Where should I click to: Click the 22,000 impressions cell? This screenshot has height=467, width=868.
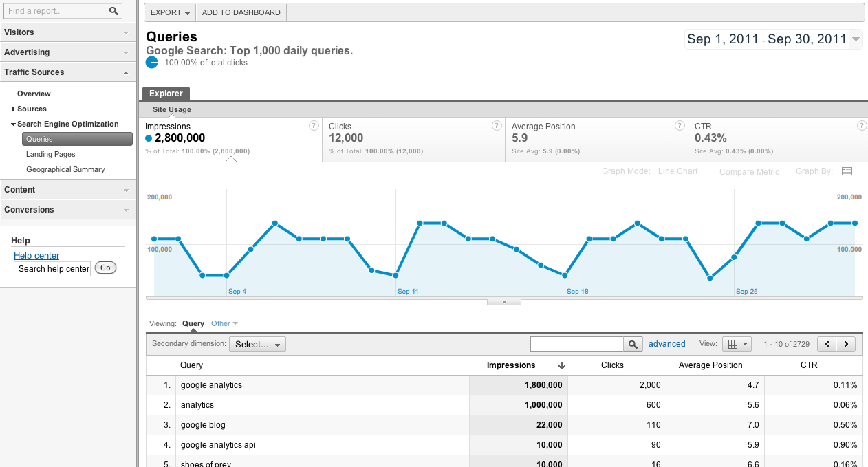(519, 425)
